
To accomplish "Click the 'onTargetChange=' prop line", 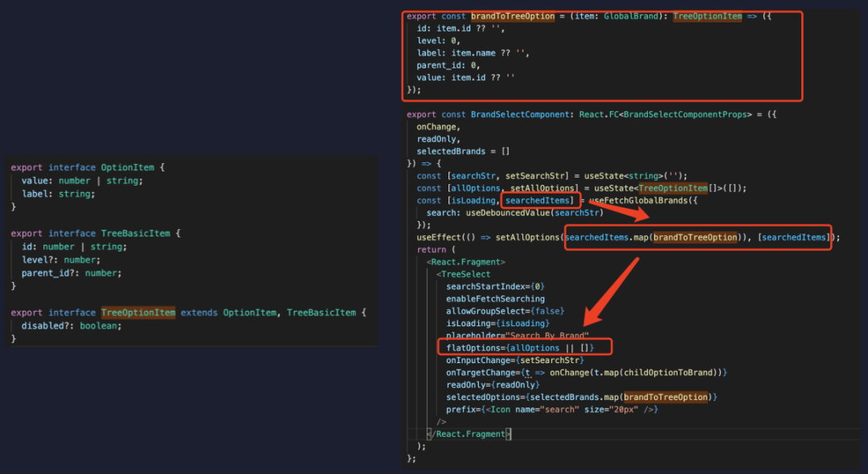I will (x=586, y=372).
